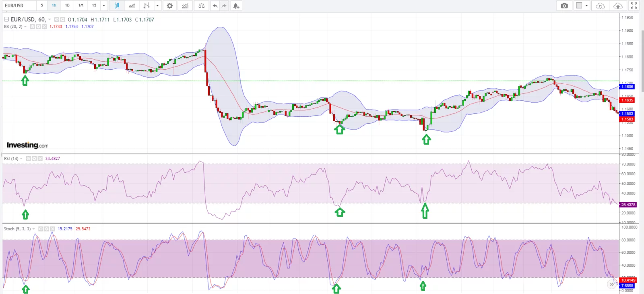Save chart with cloud upload icon

[x=618, y=6]
